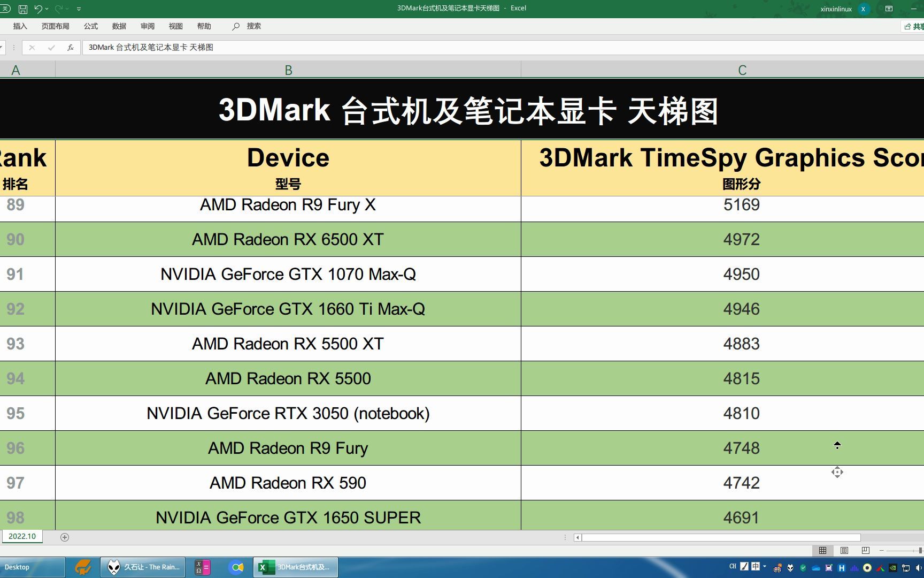The image size is (924, 578).
Task: Select the 2022.10 sheet tab
Action: [x=22, y=536]
